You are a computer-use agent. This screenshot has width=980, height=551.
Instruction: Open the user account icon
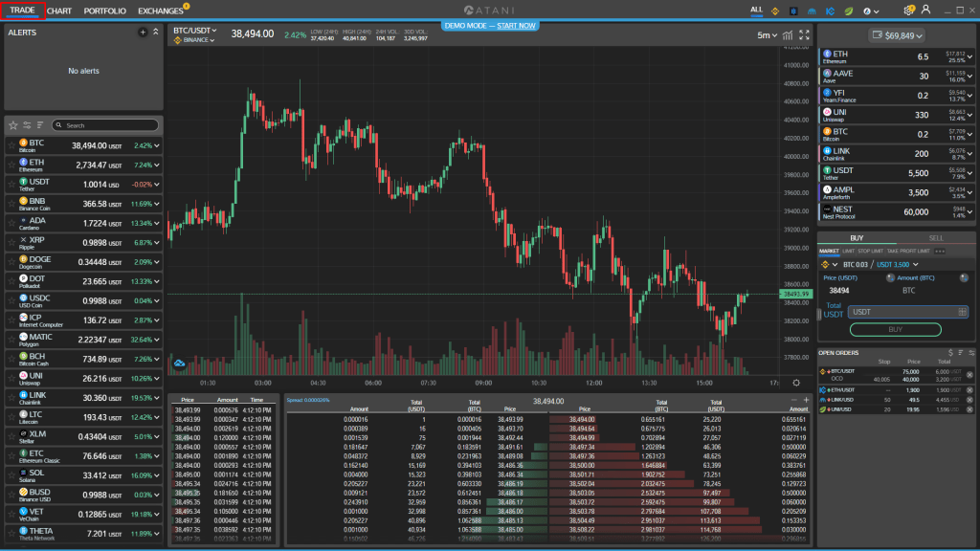click(925, 10)
